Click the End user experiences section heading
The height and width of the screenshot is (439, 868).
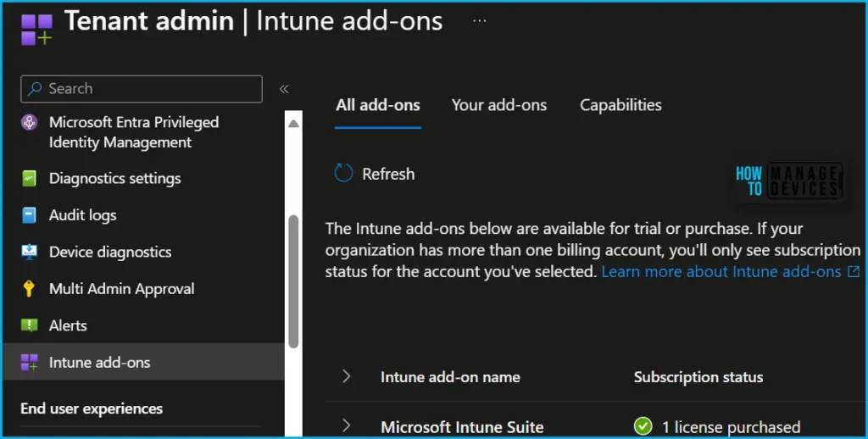tap(92, 408)
